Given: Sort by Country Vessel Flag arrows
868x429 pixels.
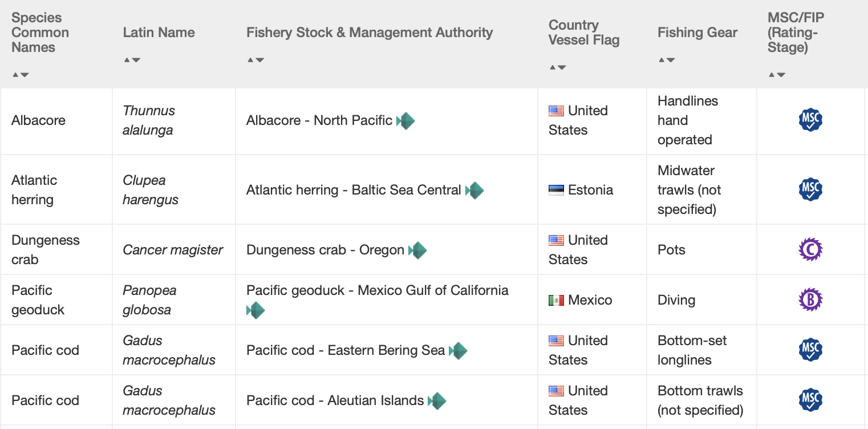Looking at the screenshot, I should (x=558, y=67).
